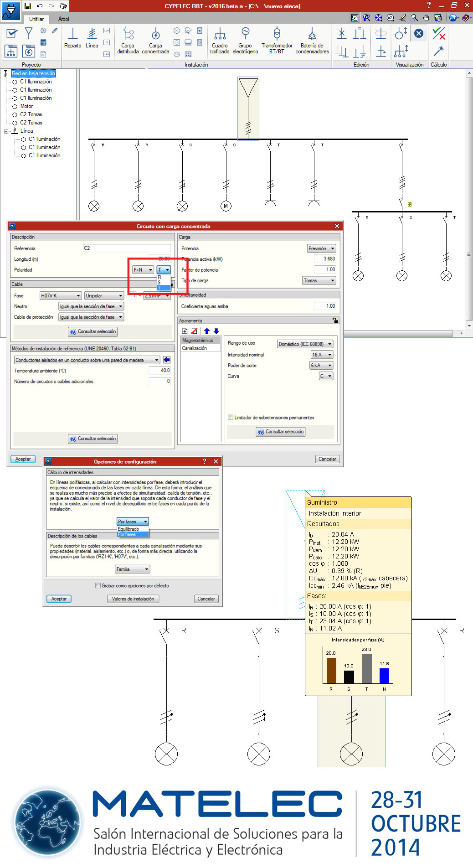Click the padlock icon in Aparamenta header
The height and width of the screenshot is (868, 473).
pyautogui.click(x=335, y=320)
